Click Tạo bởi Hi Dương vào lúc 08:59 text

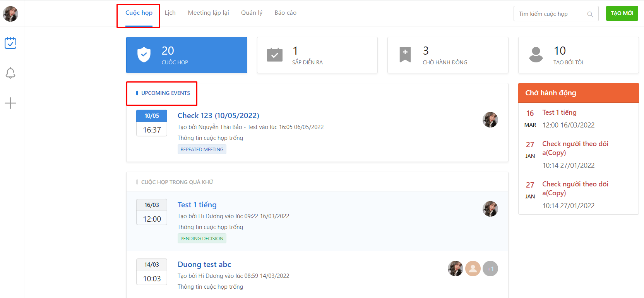[233, 276]
